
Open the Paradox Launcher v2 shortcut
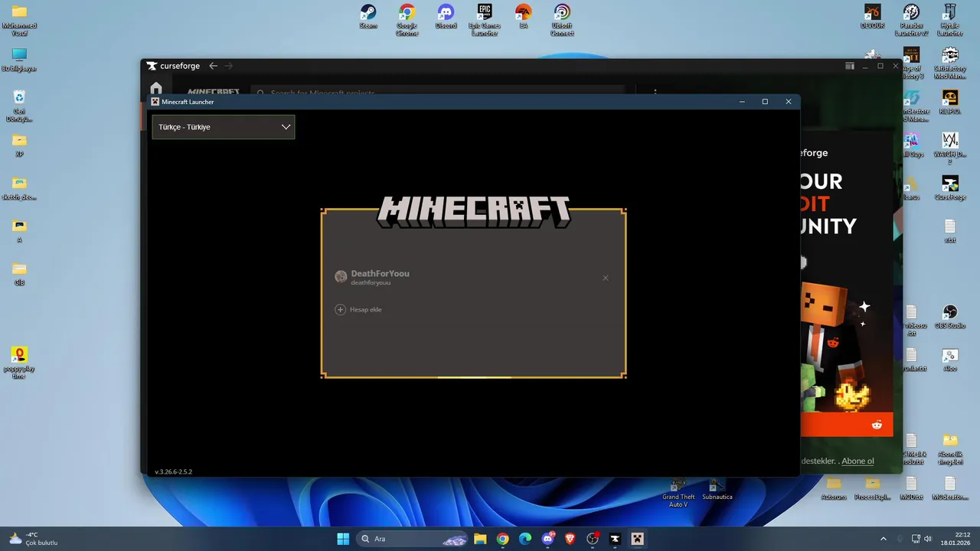(911, 20)
